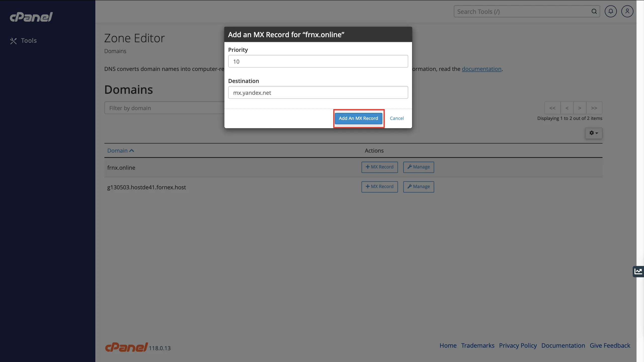
Task: Open the notifications bell icon
Action: 611,12
